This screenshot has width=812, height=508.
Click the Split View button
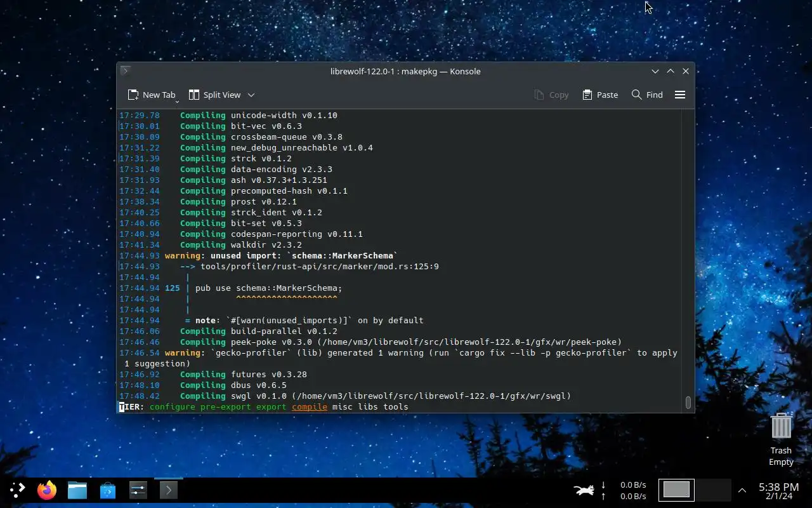214,95
